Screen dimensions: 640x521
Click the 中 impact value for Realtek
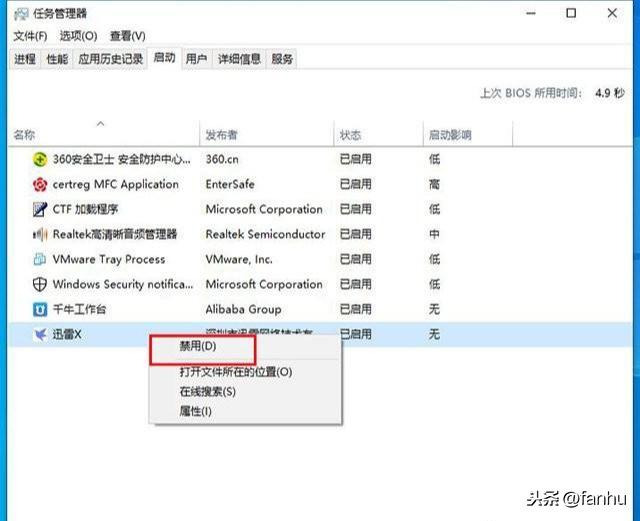click(434, 234)
